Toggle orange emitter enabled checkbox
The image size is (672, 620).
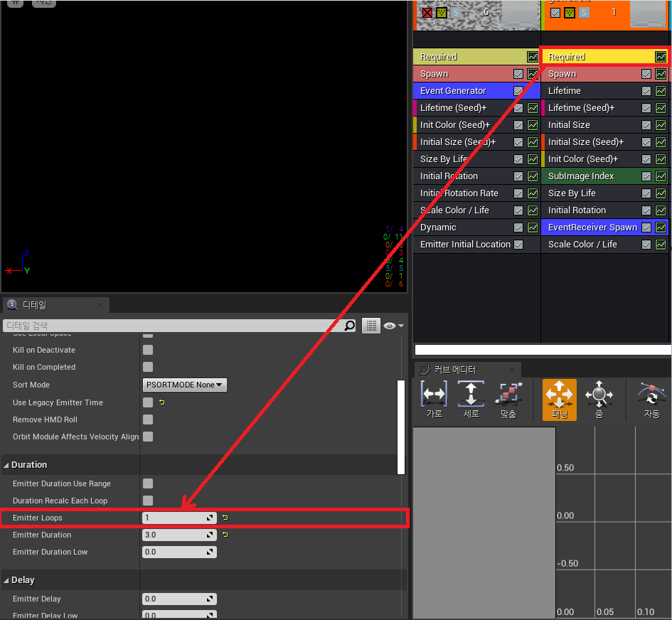(555, 12)
